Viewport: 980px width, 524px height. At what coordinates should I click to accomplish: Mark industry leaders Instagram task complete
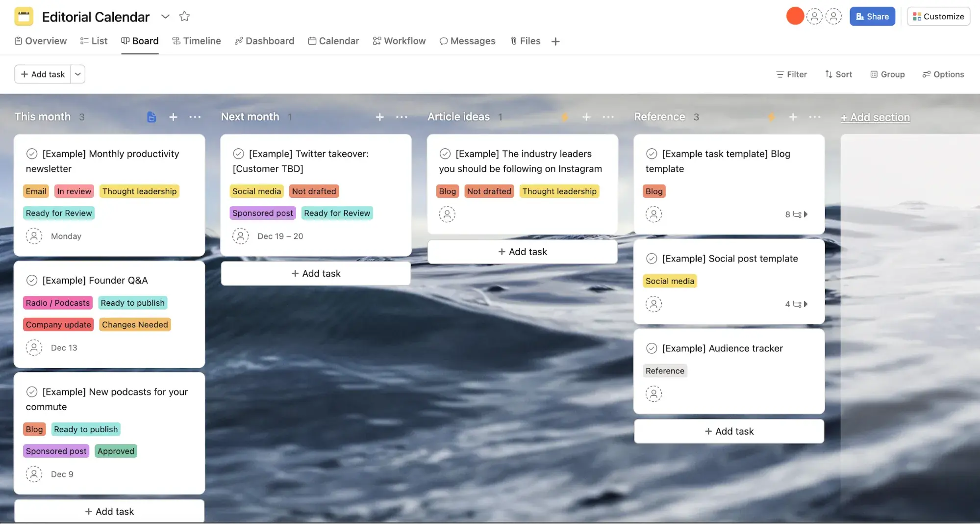point(445,154)
